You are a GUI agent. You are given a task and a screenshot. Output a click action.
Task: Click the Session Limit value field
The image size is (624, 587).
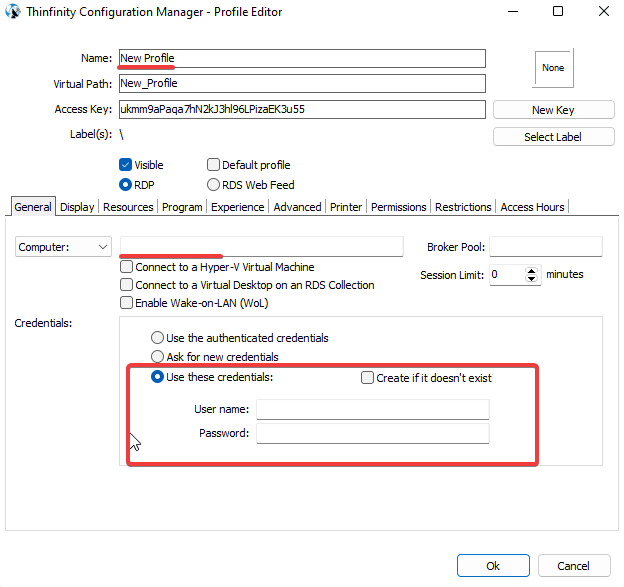(507, 275)
